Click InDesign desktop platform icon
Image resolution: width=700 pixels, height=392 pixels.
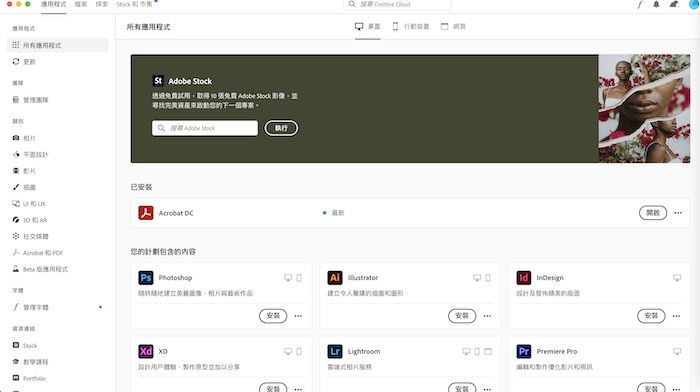pos(677,278)
